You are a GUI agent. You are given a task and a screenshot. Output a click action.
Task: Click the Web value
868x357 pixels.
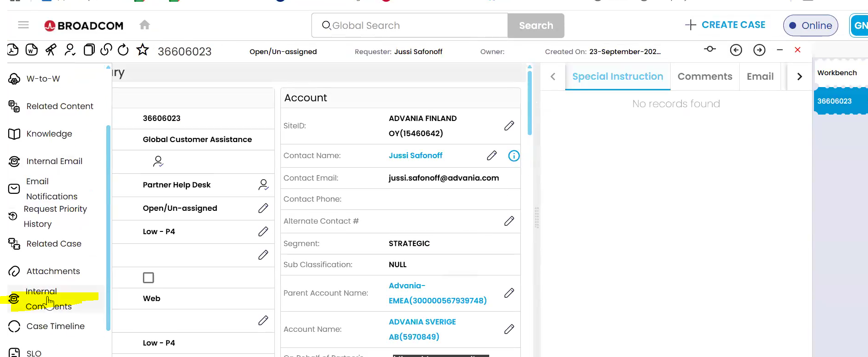[x=152, y=298]
